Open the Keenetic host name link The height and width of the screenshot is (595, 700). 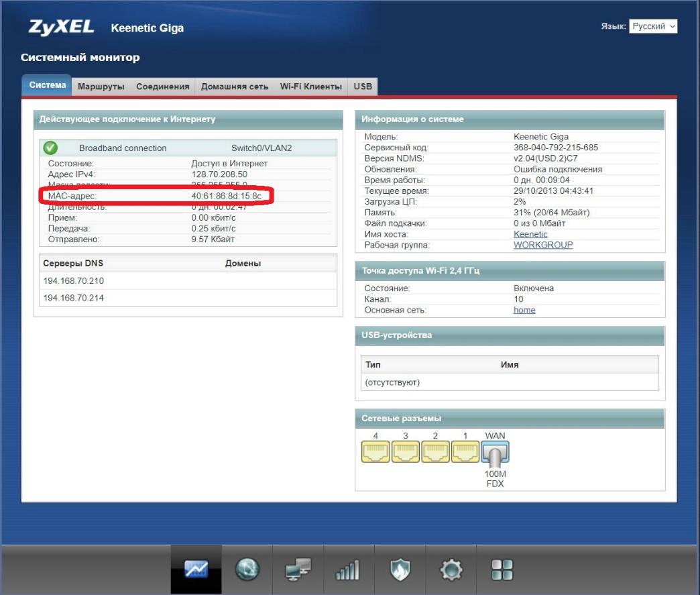[x=530, y=234]
